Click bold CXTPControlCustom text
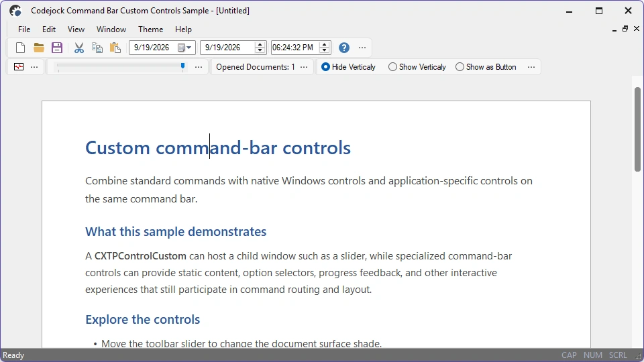The height and width of the screenshot is (362, 644). (x=140, y=256)
